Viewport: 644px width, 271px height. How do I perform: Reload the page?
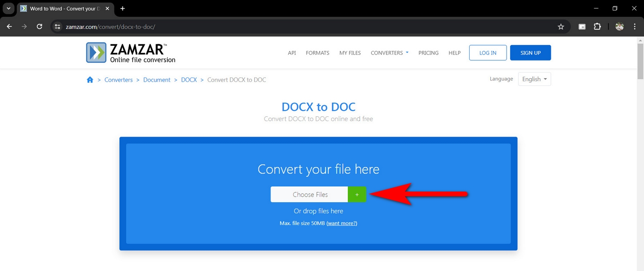point(39,27)
